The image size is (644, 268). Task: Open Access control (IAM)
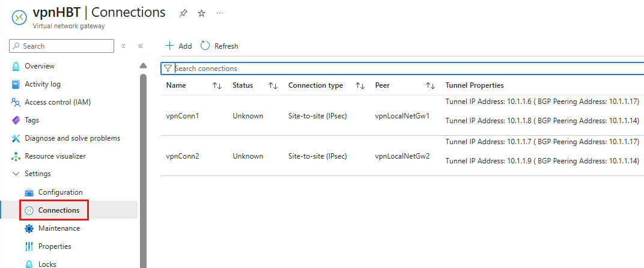[58, 102]
